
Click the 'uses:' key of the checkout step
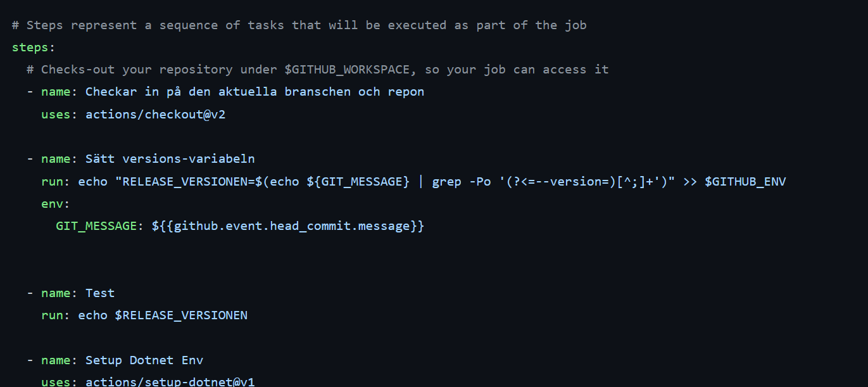pos(60,115)
